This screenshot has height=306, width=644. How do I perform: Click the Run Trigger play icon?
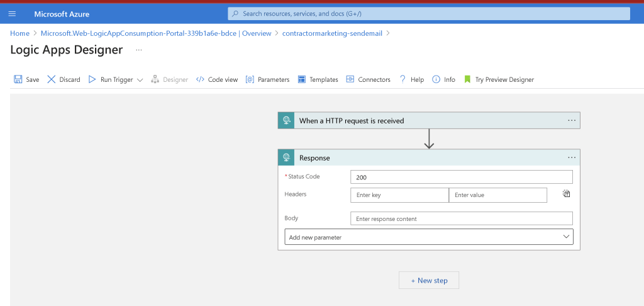pyautogui.click(x=92, y=79)
